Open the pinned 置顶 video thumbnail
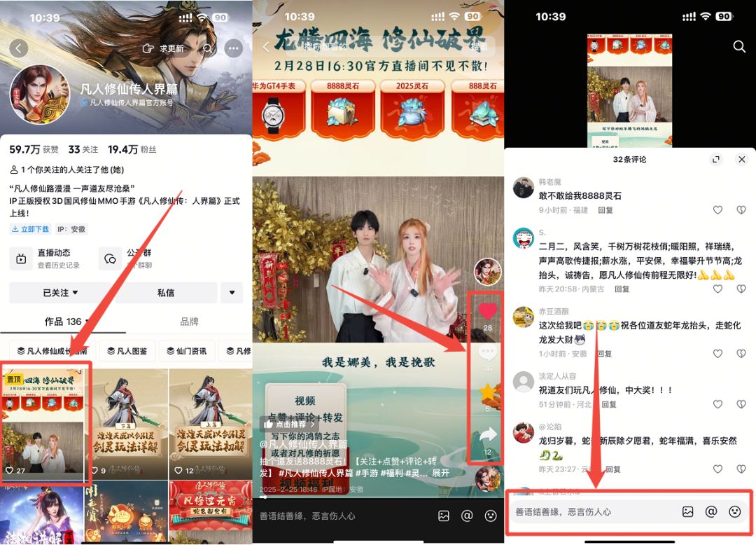 43,424
